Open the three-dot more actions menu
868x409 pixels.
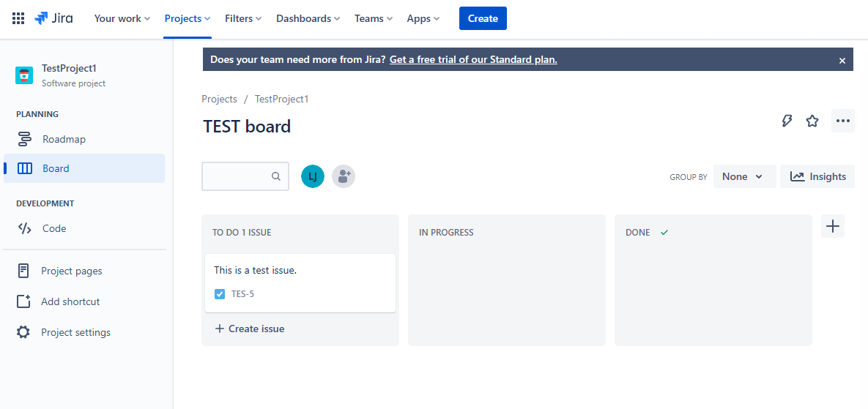[842, 121]
